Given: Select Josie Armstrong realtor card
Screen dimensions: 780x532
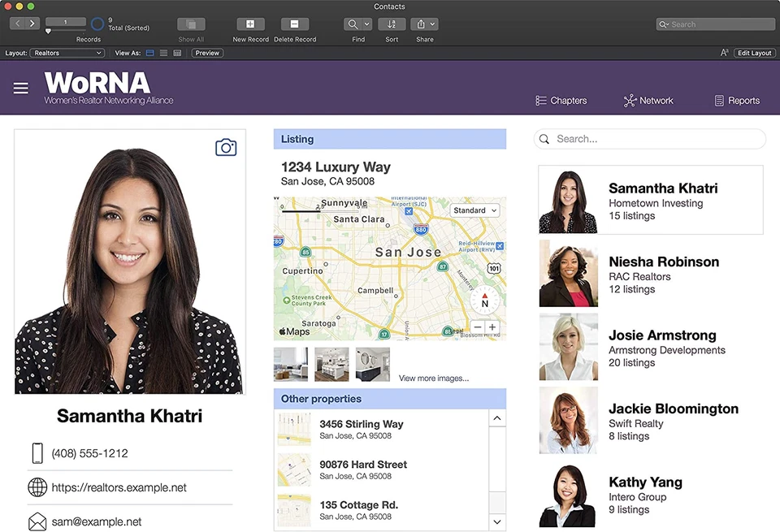Looking at the screenshot, I should tap(651, 347).
